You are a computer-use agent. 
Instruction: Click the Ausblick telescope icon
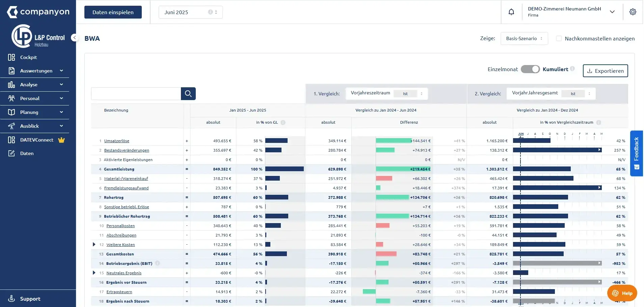[11, 126]
